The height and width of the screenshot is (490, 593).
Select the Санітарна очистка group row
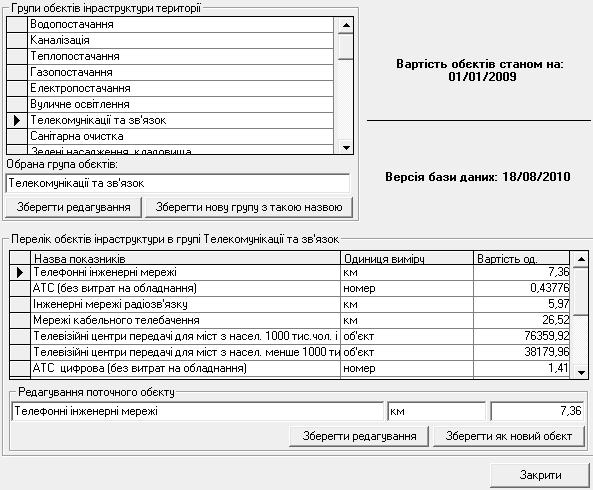181,136
